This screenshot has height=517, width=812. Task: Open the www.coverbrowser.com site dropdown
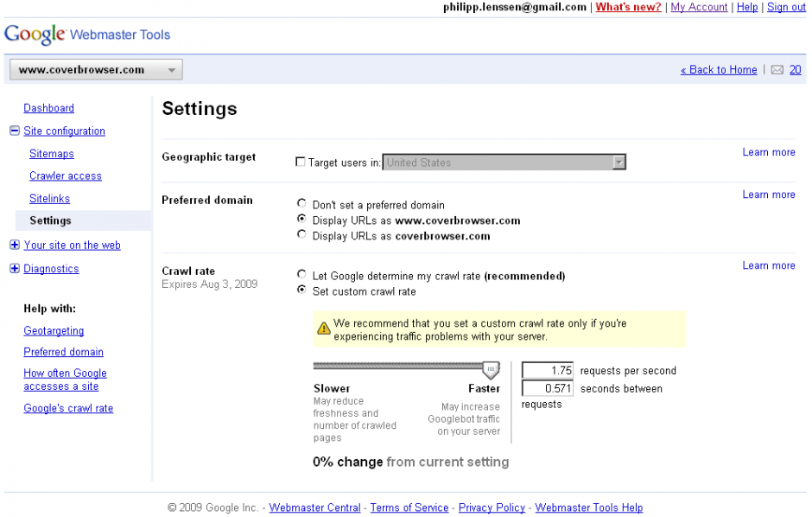[97, 69]
